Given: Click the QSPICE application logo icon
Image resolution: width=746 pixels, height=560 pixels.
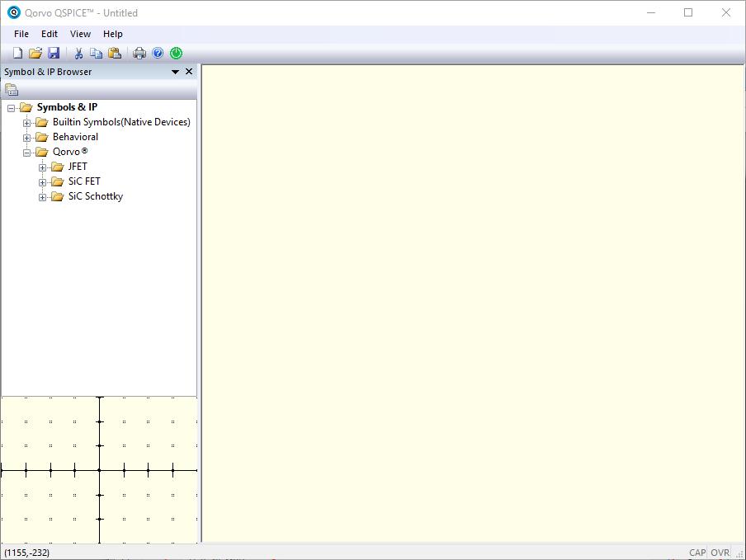Looking at the screenshot, I should click(x=14, y=13).
